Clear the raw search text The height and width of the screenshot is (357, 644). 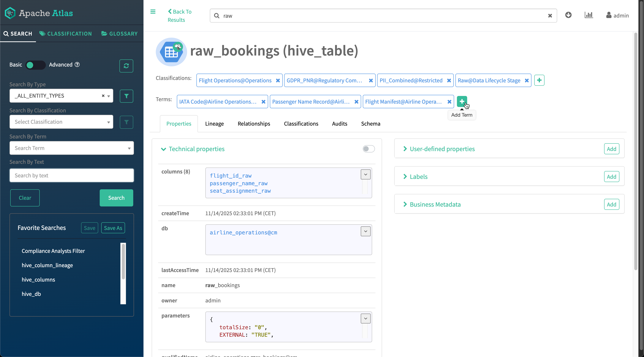click(550, 16)
